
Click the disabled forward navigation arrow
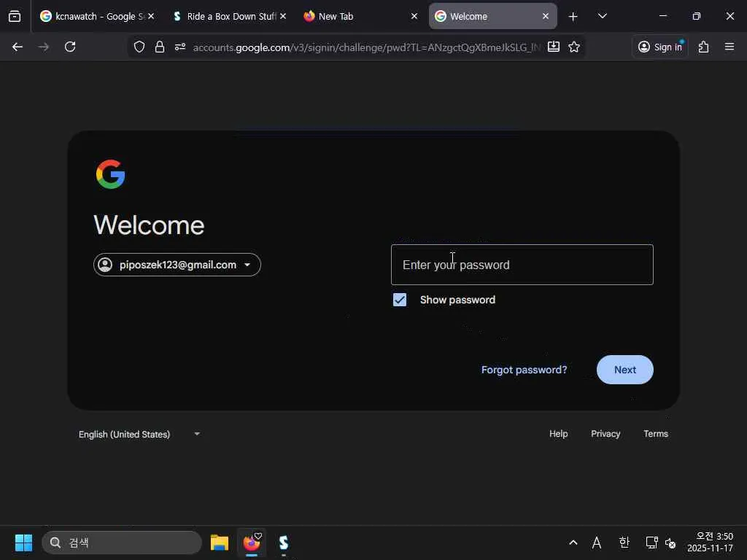click(x=43, y=47)
